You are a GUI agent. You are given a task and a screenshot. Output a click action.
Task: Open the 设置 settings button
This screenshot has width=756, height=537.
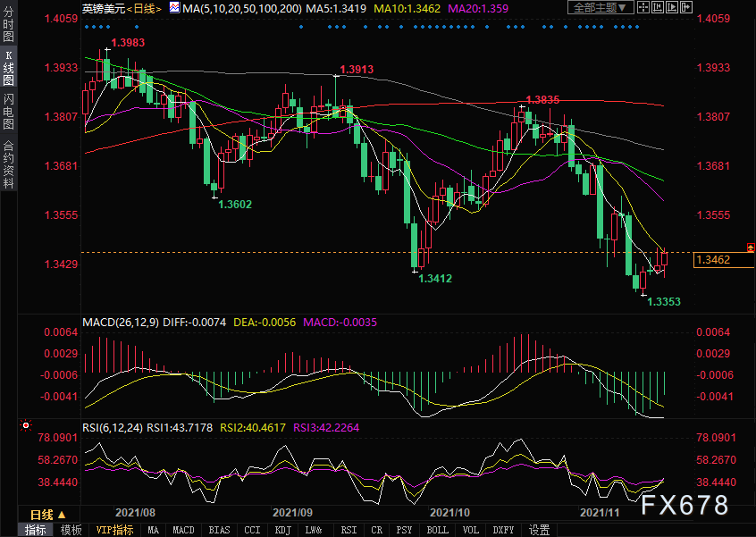pyautogui.click(x=539, y=530)
